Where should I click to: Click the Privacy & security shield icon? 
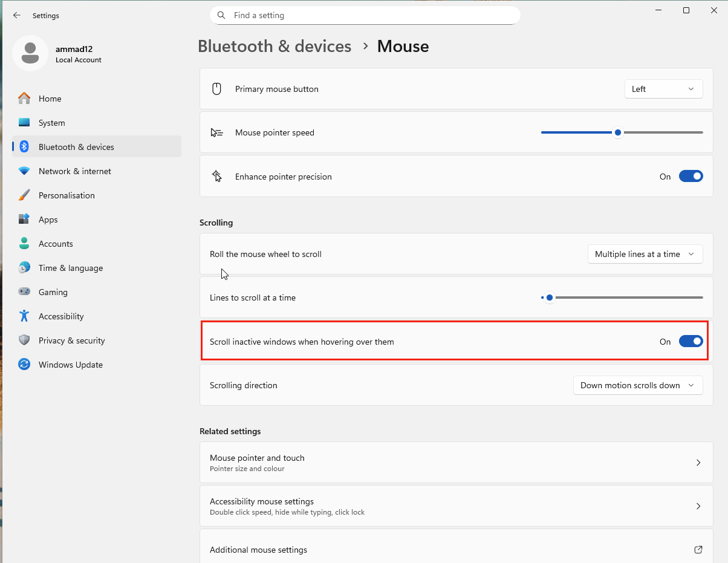[x=24, y=340]
